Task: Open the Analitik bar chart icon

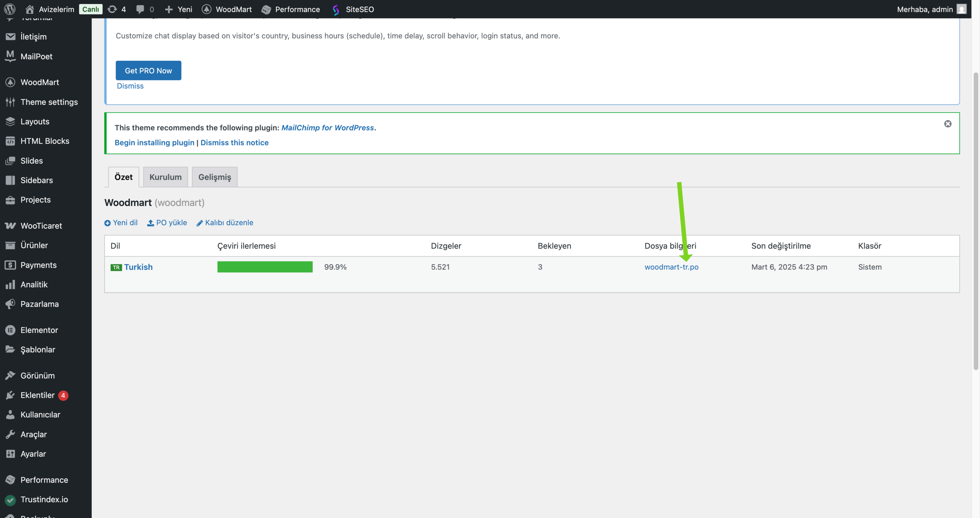Action: point(10,284)
